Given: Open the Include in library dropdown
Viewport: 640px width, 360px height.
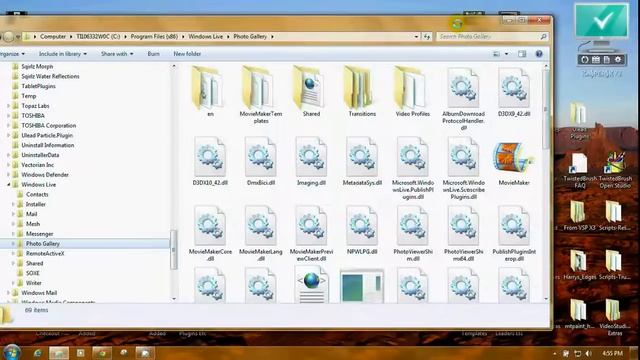Looking at the screenshot, I should coord(63,54).
